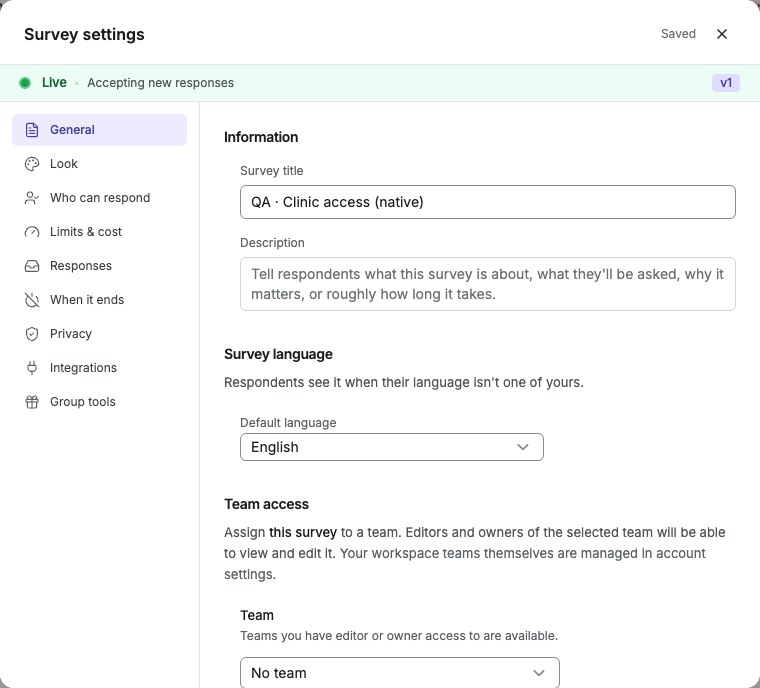
Task: Switch to the Look section
Action: 99,164
